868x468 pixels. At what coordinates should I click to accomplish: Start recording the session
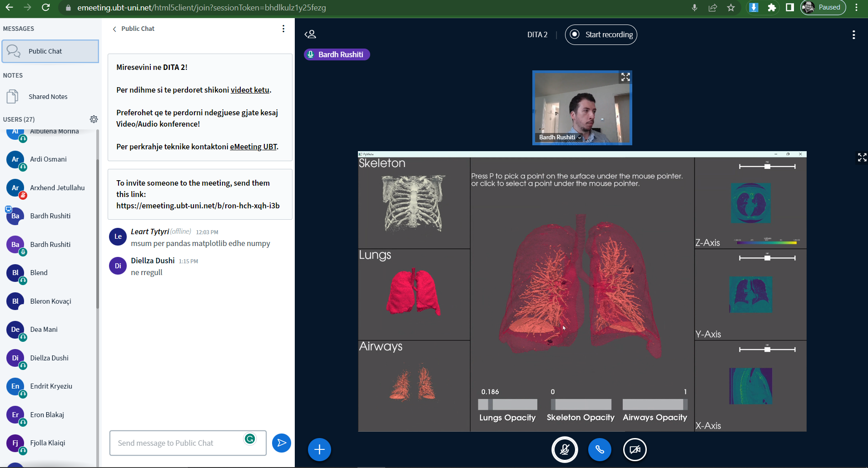coord(600,34)
